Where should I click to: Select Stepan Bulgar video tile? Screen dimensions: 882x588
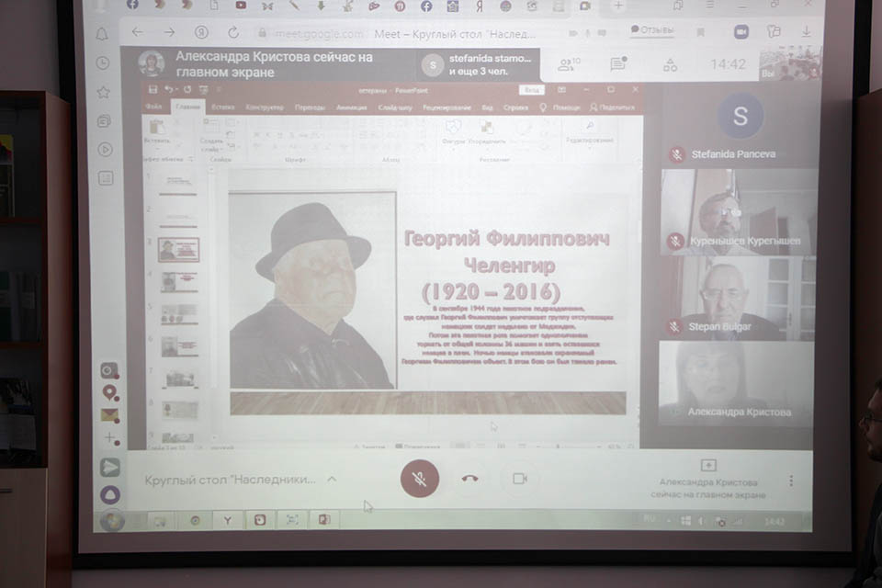coord(738,299)
